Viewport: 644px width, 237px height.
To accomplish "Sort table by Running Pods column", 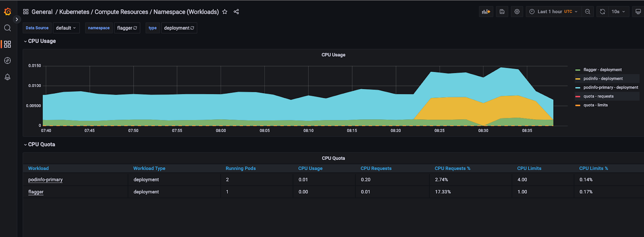I will [241, 168].
